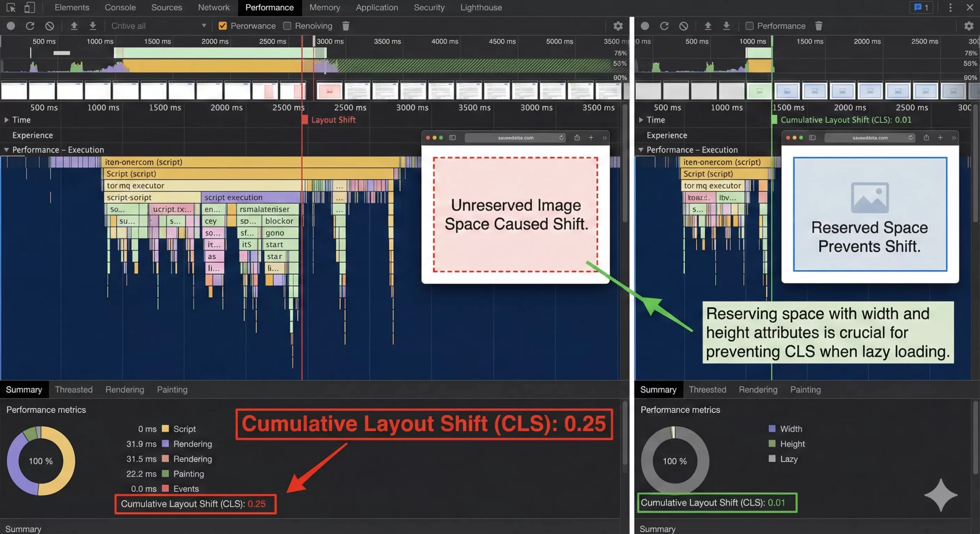
Task: Click the reload-and-record icon
Action: 30,26
